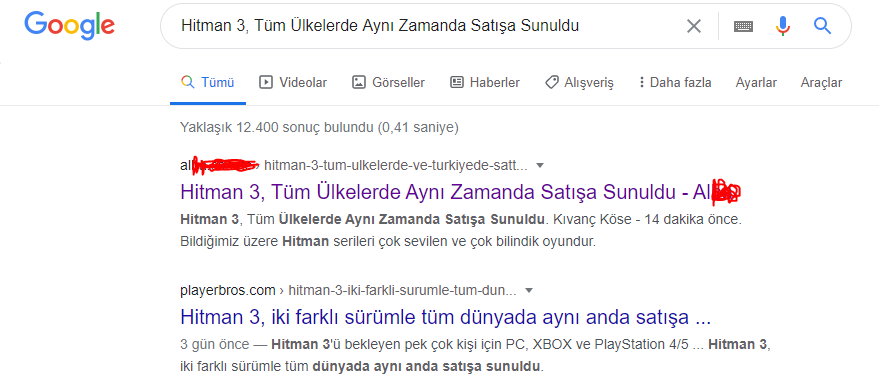Select the Tümü results tab
Image resolution: width=879 pixels, height=385 pixels.
(208, 83)
